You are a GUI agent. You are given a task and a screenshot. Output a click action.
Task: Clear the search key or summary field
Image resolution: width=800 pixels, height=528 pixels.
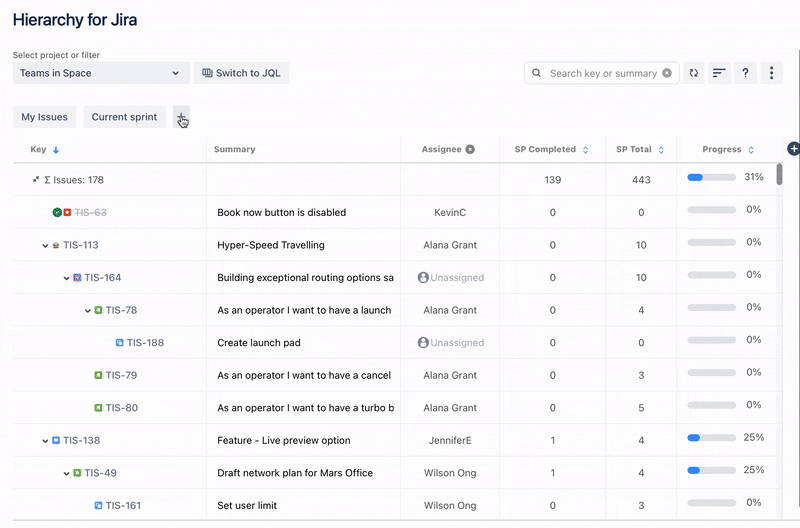click(667, 73)
